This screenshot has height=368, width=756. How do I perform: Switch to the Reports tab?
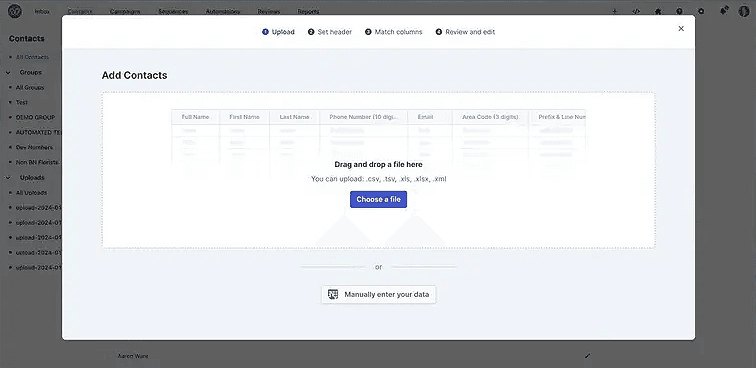click(x=308, y=12)
